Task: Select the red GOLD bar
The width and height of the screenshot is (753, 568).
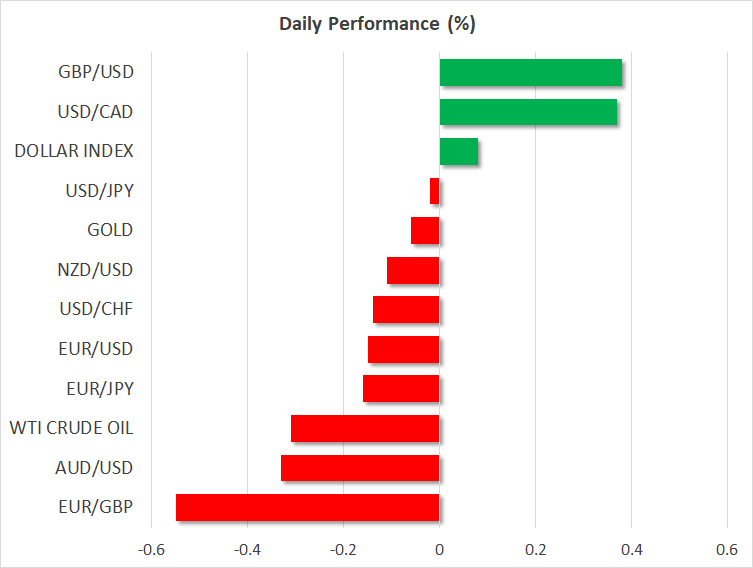Action: 425,231
